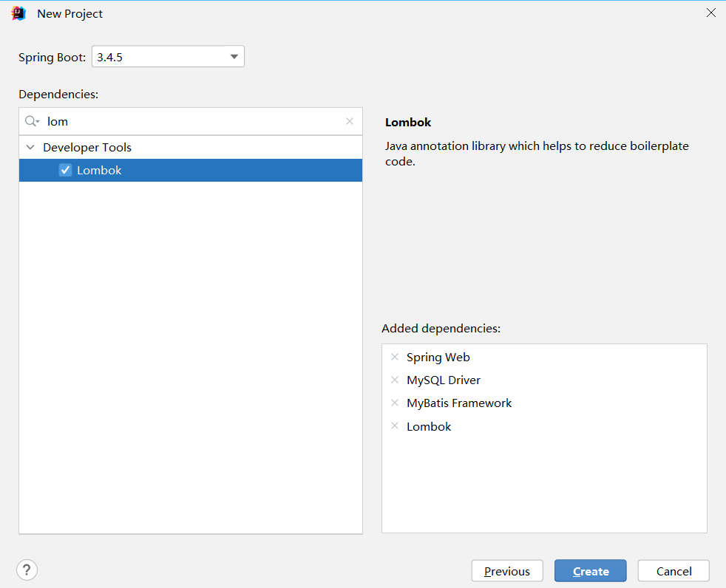This screenshot has width=726, height=588.
Task: Remove MySQL Driver from added dependencies
Action: click(x=395, y=380)
